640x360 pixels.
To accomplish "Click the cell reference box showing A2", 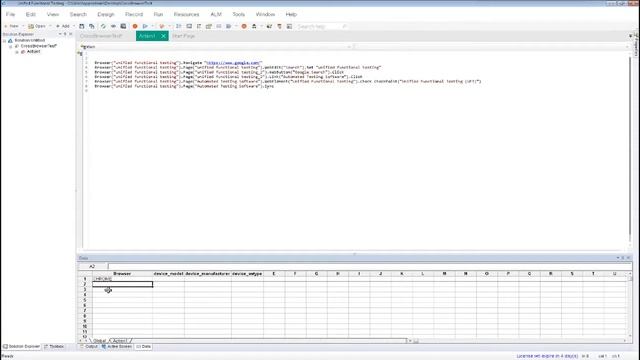I will 92,266.
